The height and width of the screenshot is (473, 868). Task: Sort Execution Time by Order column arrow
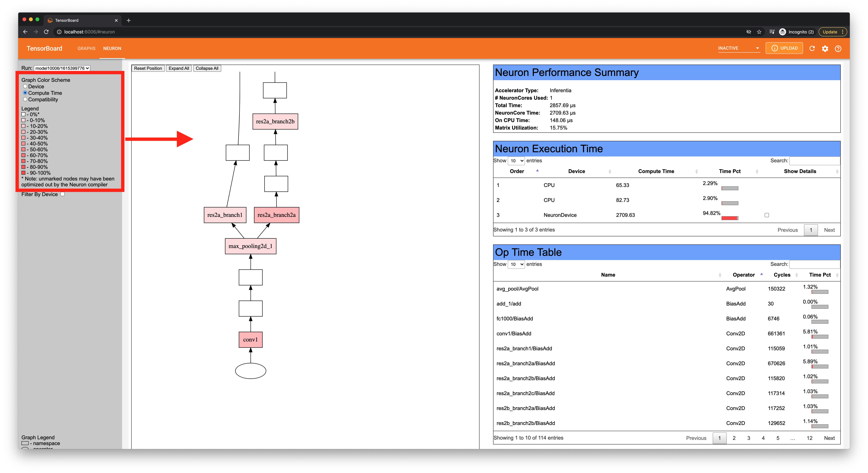pyautogui.click(x=537, y=171)
